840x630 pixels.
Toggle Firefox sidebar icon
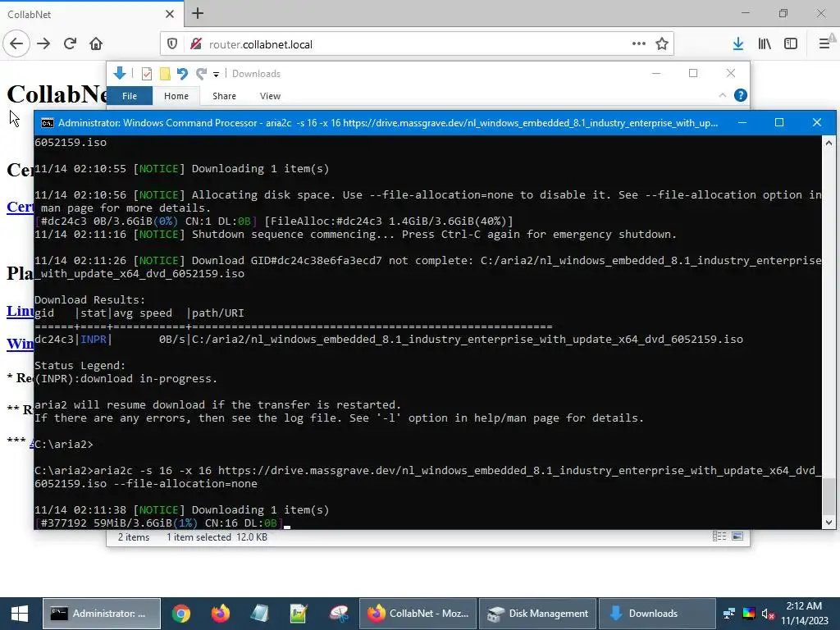pyautogui.click(x=791, y=44)
